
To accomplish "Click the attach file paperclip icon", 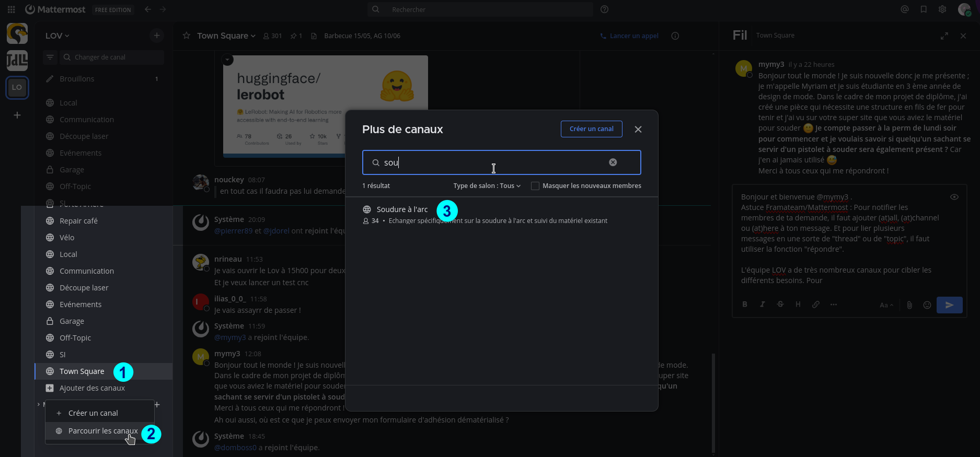I will click(909, 305).
